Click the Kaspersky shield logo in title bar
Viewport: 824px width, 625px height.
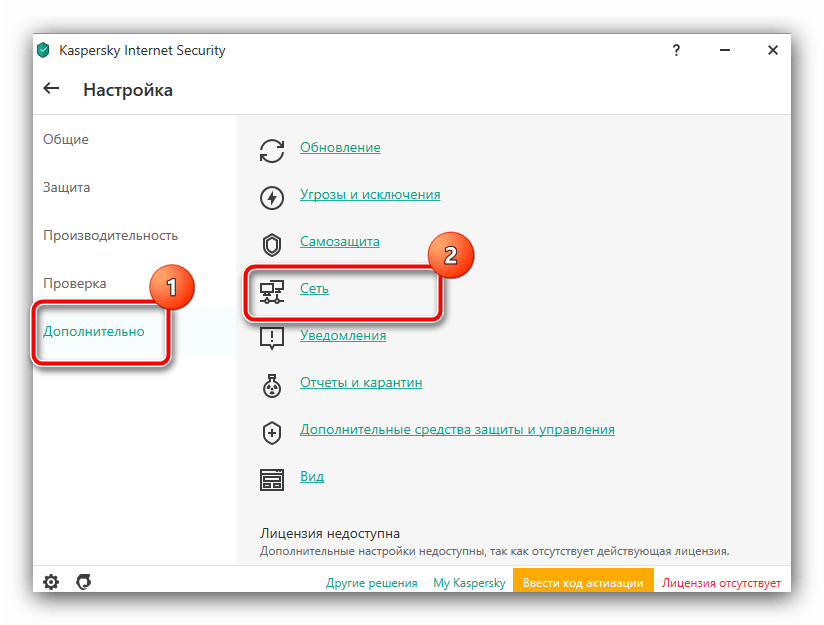pyautogui.click(x=44, y=50)
